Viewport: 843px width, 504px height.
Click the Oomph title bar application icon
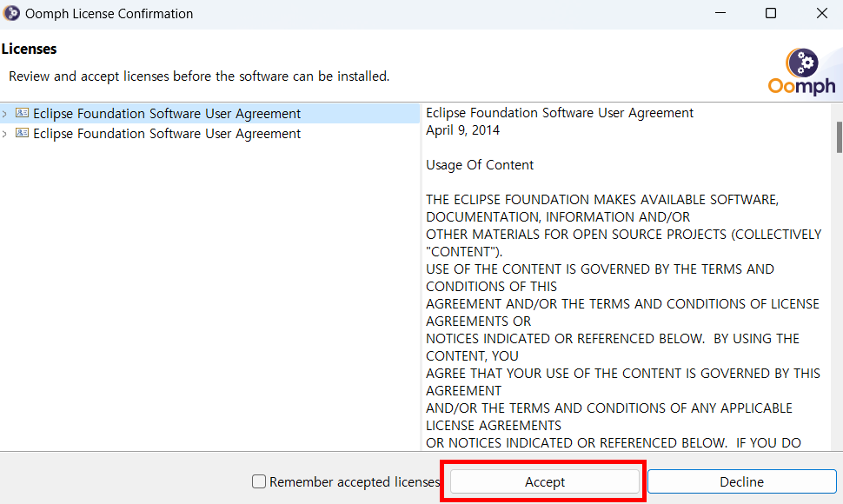11,13
